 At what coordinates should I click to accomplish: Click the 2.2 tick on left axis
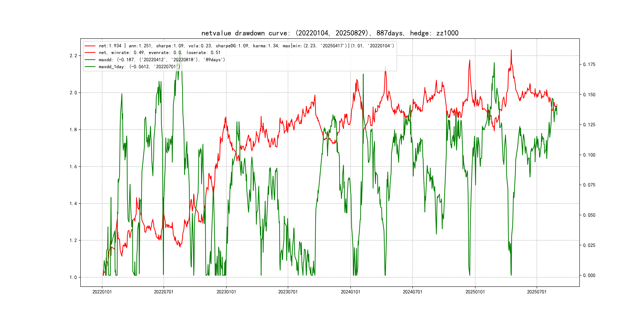(73, 56)
